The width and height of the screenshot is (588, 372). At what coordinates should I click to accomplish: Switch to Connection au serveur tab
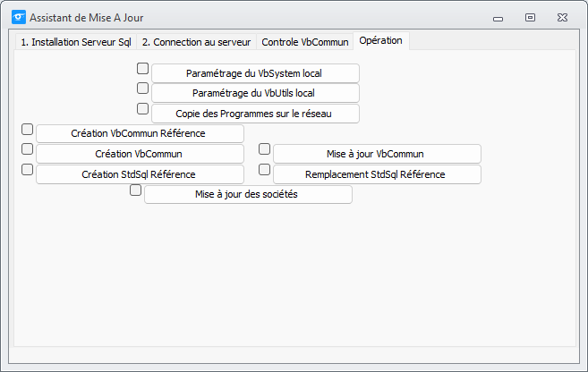[x=196, y=42]
